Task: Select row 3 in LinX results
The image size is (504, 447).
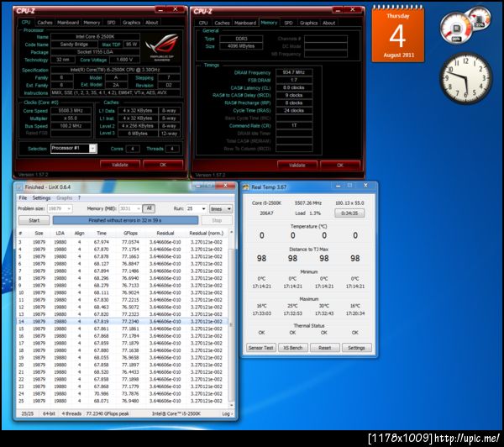Action: pyautogui.click(x=122, y=242)
